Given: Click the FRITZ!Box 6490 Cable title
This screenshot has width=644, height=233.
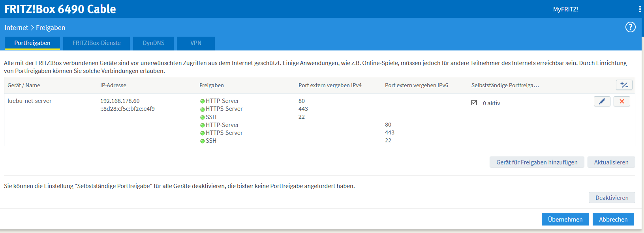Looking at the screenshot, I should pos(60,9).
